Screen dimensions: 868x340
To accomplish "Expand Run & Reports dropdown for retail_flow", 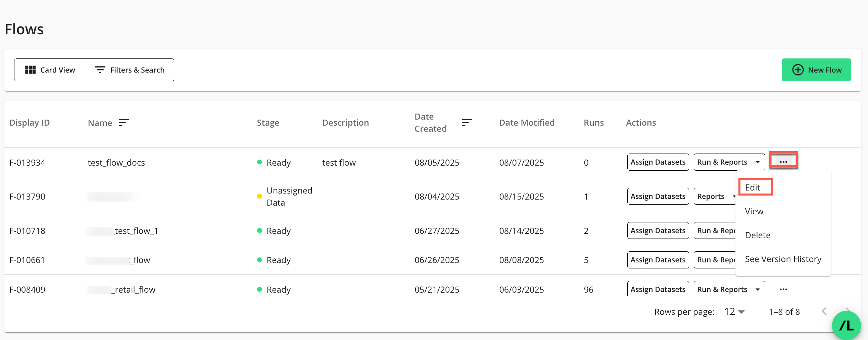I will 758,289.
